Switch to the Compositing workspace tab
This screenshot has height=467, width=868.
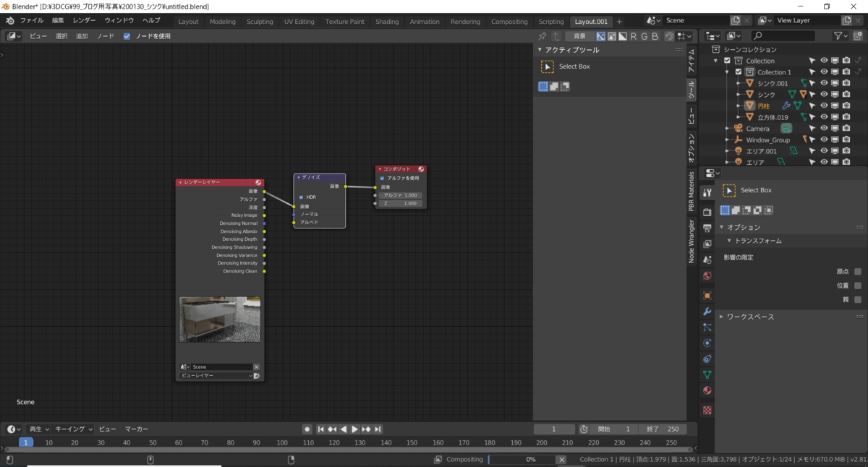click(x=509, y=22)
